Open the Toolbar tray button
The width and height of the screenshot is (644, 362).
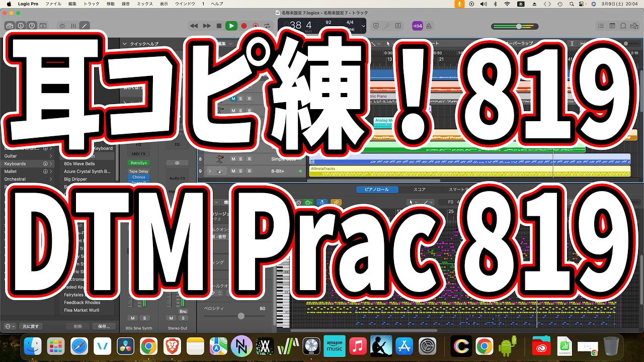pos(43,26)
